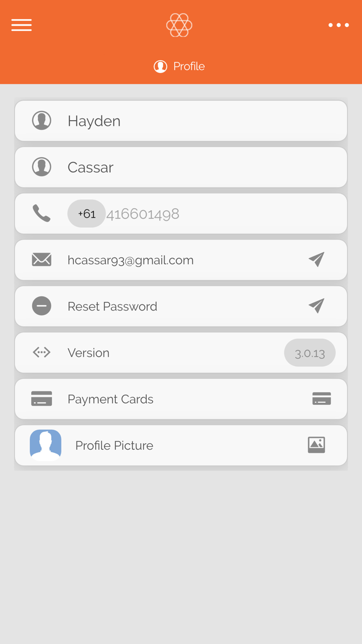Tap Reset Password paper plane icon
362x644 pixels.
316,306
